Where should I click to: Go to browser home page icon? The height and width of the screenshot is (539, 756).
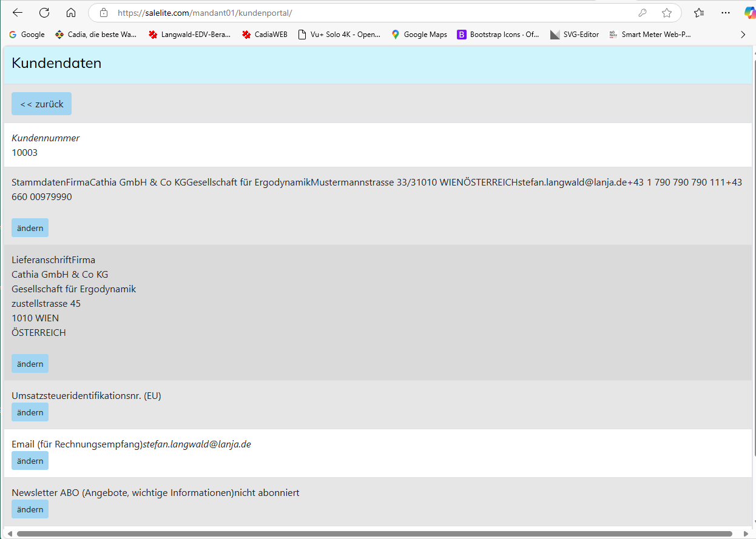pyautogui.click(x=71, y=13)
